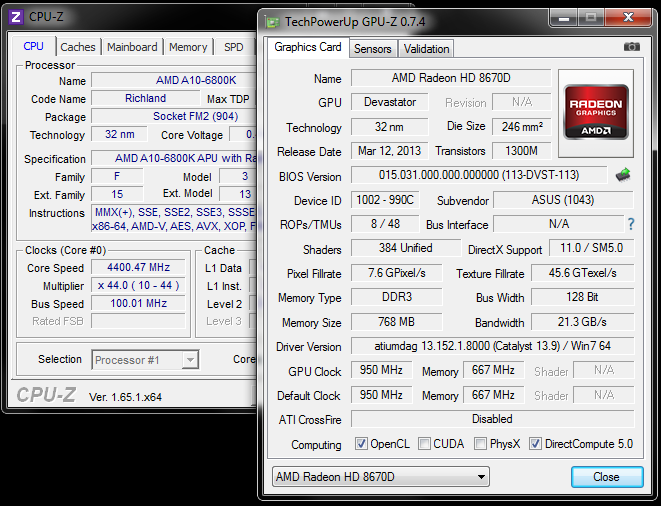Toggle the OpenCL checkbox
The width and height of the screenshot is (661, 506).
pyautogui.click(x=361, y=444)
